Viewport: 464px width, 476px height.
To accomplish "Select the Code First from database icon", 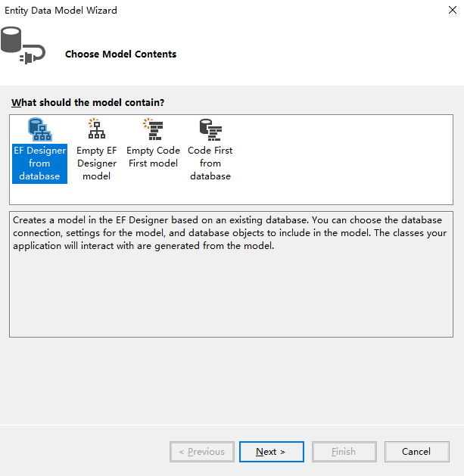I will coord(210,129).
